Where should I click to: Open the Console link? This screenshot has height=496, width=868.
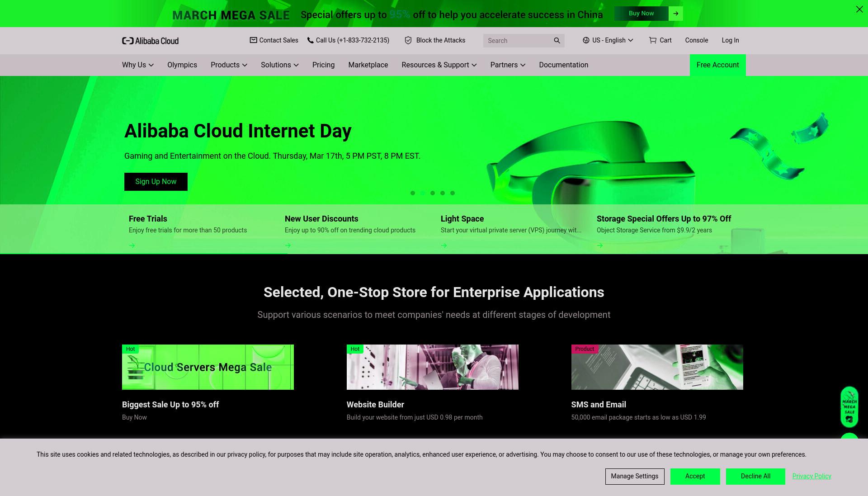pyautogui.click(x=696, y=40)
